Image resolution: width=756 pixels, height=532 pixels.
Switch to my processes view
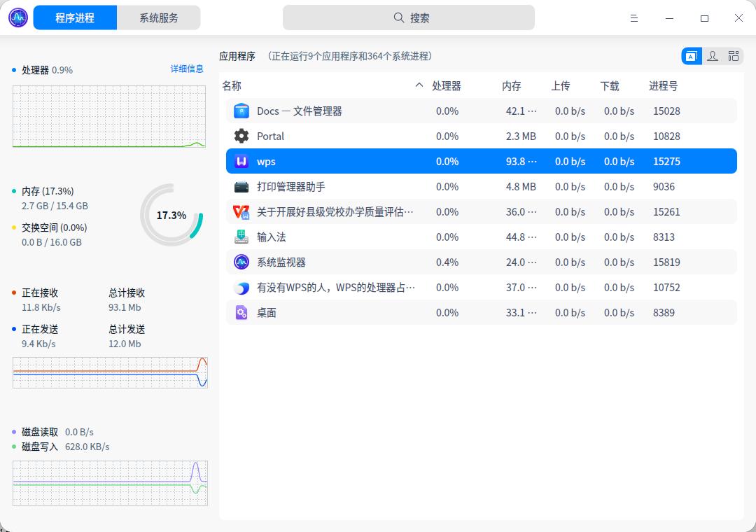tap(713, 56)
